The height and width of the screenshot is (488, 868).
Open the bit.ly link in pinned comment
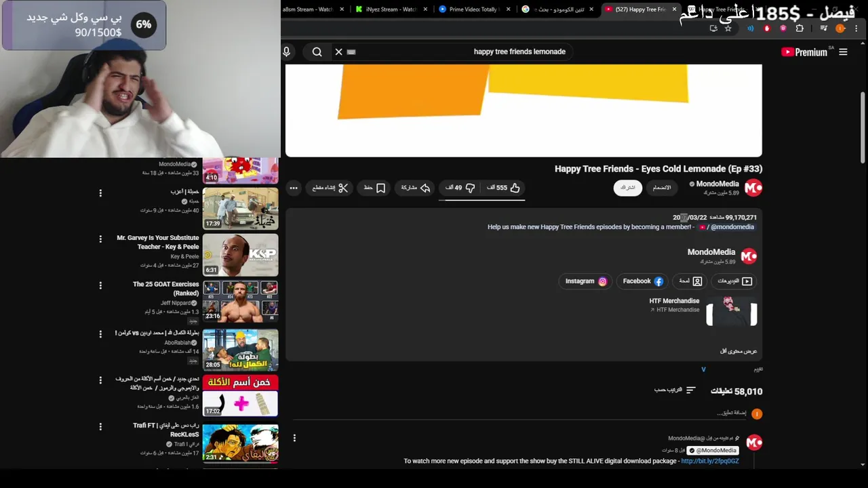click(x=709, y=462)
